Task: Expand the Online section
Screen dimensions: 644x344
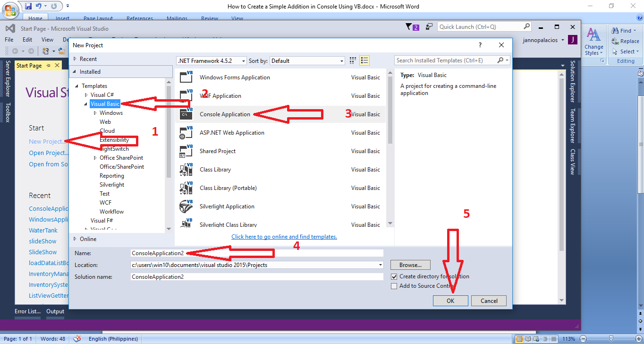Action: pos(75,239)
